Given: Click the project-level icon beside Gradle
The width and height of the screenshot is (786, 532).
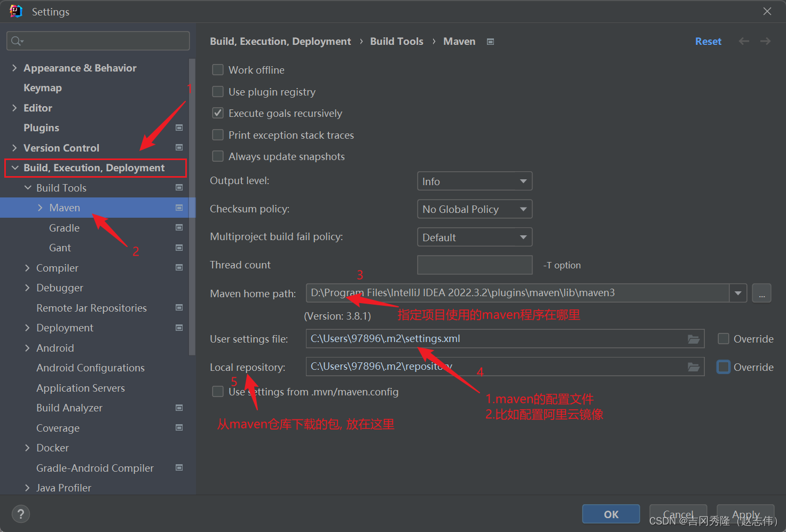Looking at the screenshot, I should click(x=179, y=227).
